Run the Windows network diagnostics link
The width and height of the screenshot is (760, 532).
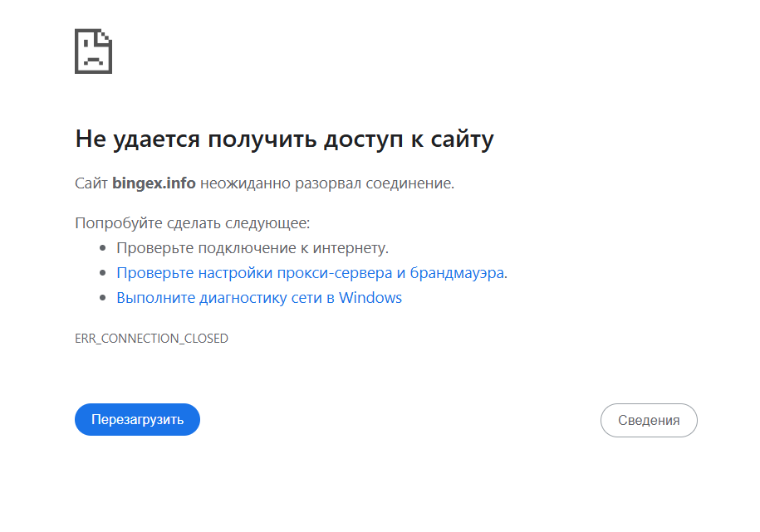tap(258, 298)
